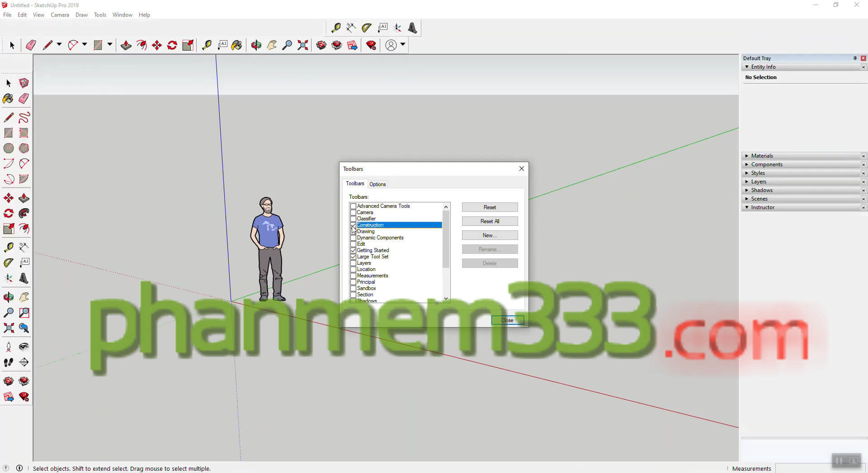Select Walk footprints tool in left toolset
This screenshot has width=868, height=473.
click(x=9, y=362)
